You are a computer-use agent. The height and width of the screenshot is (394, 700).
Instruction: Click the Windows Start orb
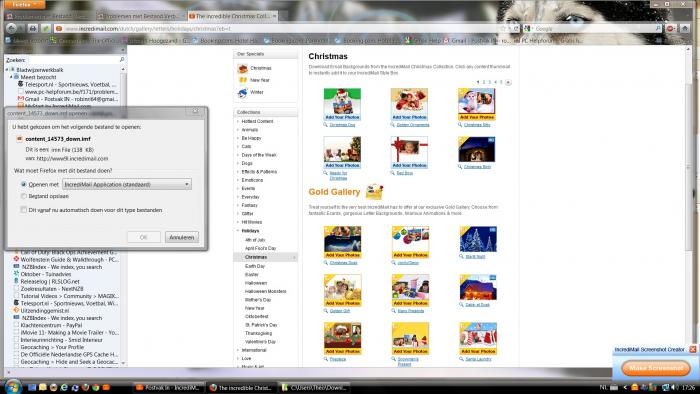click(x=12, y=387)
